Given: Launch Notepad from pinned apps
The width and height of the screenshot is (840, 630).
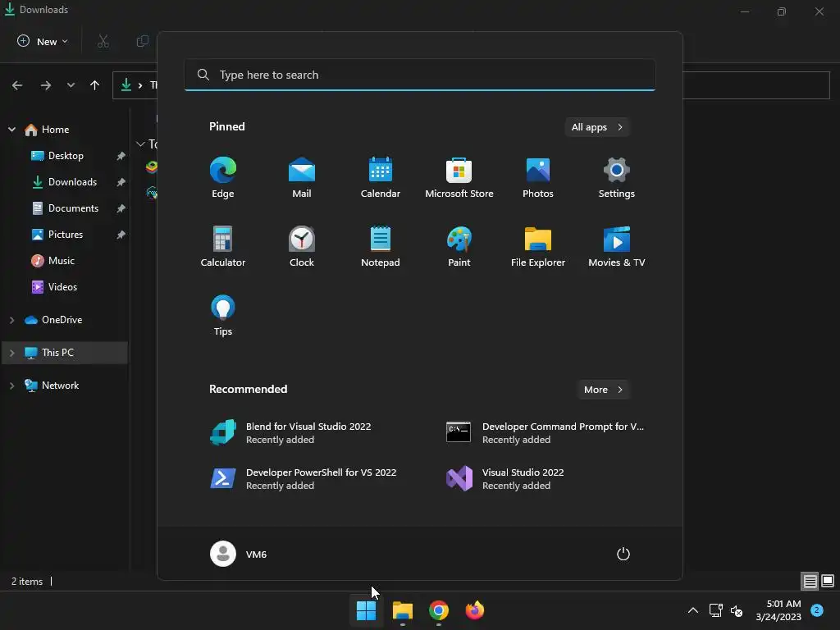Looking at the screenshot, I should coord(381,246).
